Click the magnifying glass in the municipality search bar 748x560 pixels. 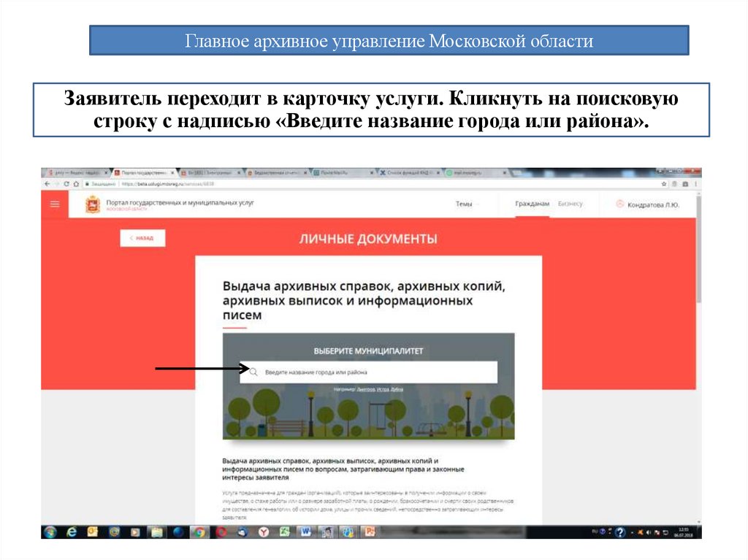point(253,371)
